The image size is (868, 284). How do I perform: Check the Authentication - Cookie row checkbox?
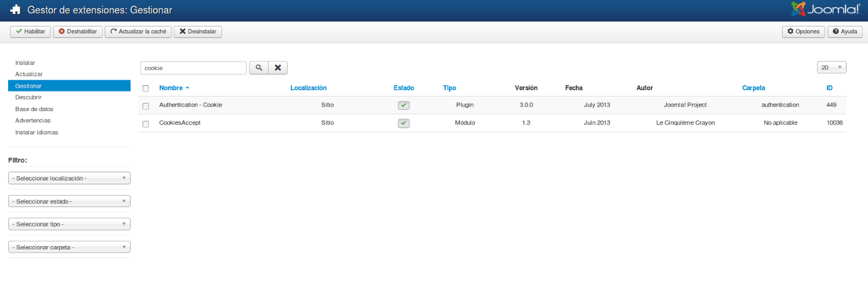pos(146,106)
